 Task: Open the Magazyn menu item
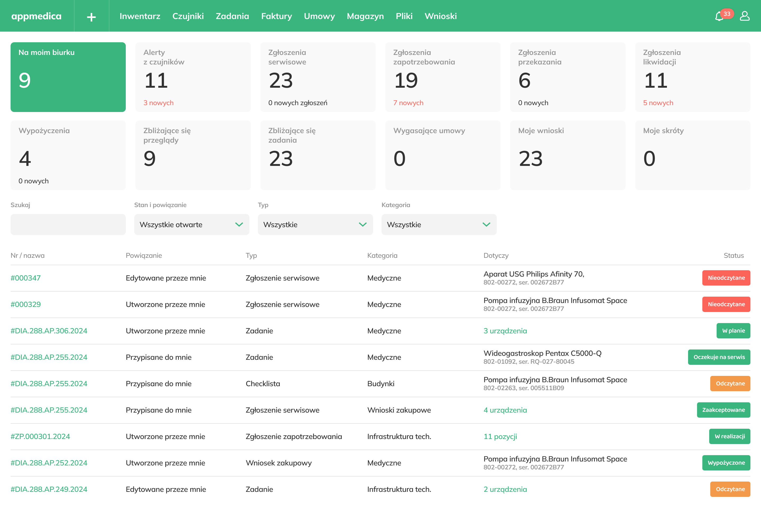(365, 16)
